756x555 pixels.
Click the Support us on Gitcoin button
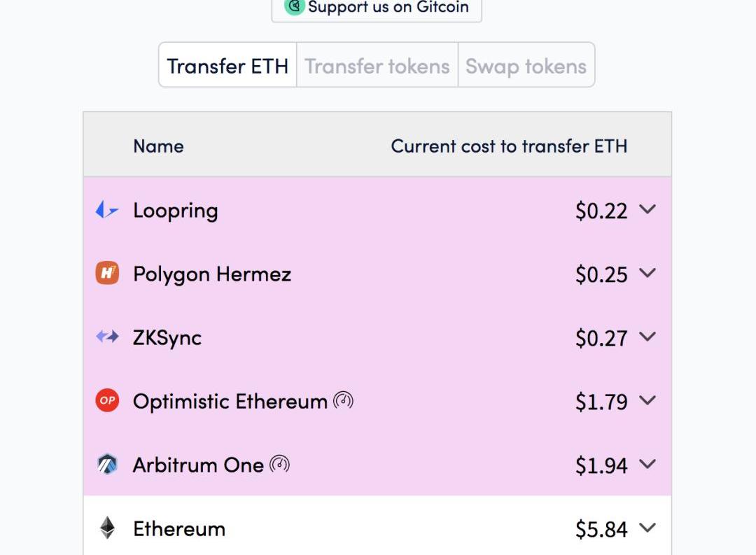(377, 8)
